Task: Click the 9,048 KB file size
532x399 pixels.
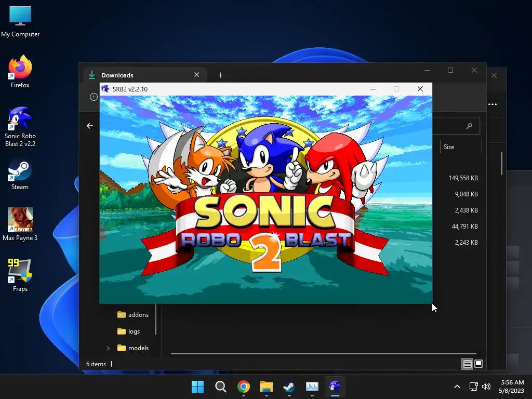Action: 466,194
